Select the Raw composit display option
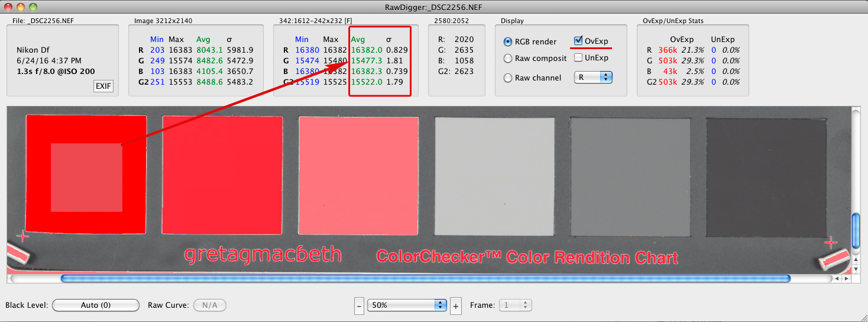Image resolution: width=868 pixels, height=322 pixels. coord(508,58)
